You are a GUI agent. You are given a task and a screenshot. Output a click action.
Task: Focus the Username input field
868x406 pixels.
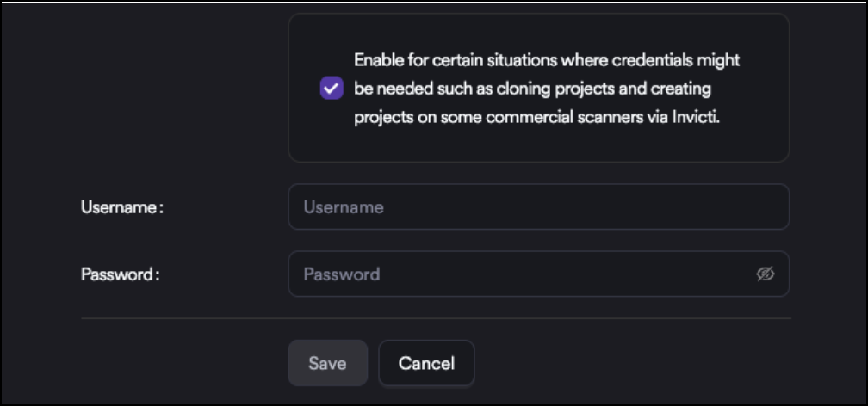pos(538,207)
